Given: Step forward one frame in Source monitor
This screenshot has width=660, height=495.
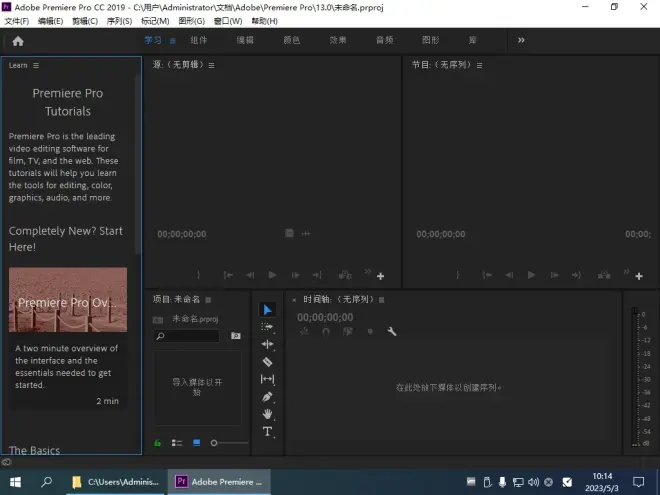Looking at the screenshot, I should click(x=295, y=275).
